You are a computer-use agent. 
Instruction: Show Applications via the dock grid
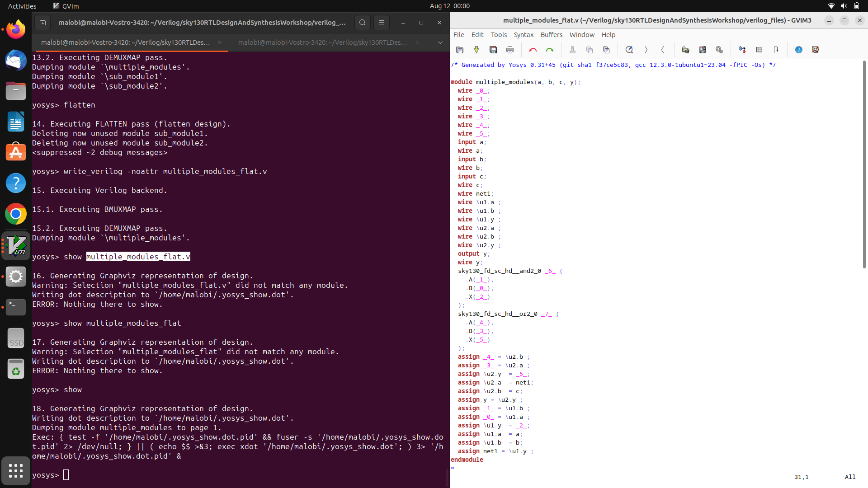point(16,470)
